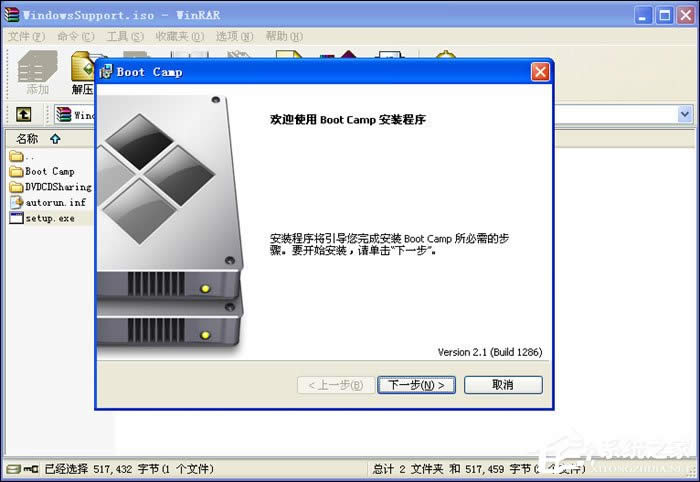
Task: Open the 工具 (Tools) menu
Action: 125,36
